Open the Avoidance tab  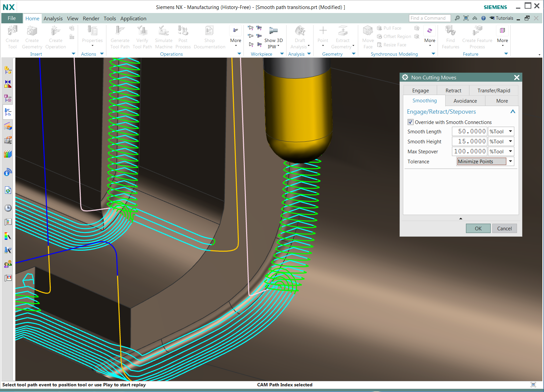465,101
